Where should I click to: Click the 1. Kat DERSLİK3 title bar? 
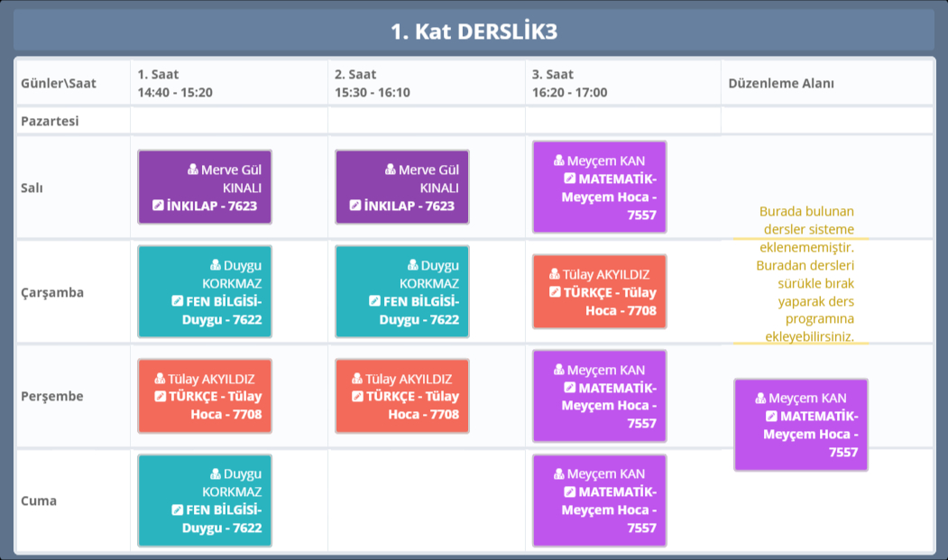point(474,32)
